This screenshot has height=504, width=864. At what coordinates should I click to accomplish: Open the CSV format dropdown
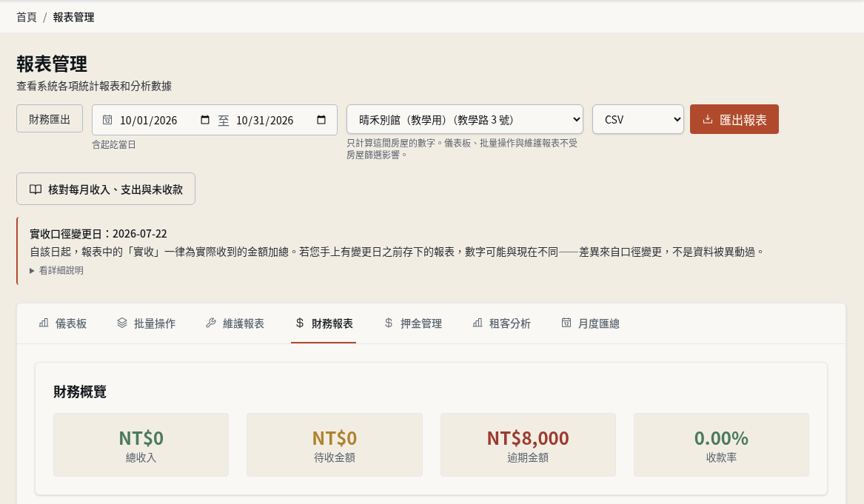tap(638, 120)
